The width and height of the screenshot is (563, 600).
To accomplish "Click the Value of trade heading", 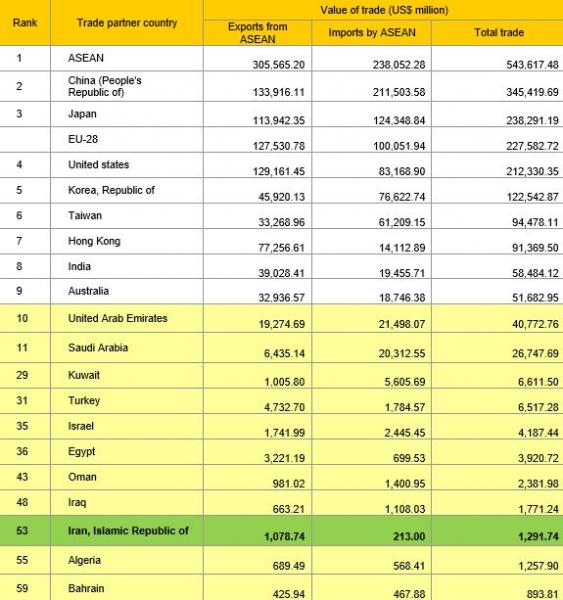I will [383, 10].
